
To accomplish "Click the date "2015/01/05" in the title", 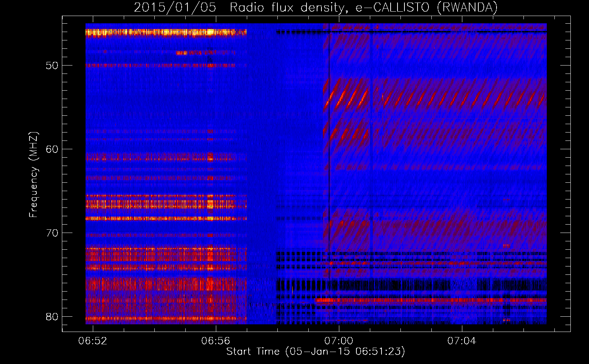I will [x=175, y=8].
